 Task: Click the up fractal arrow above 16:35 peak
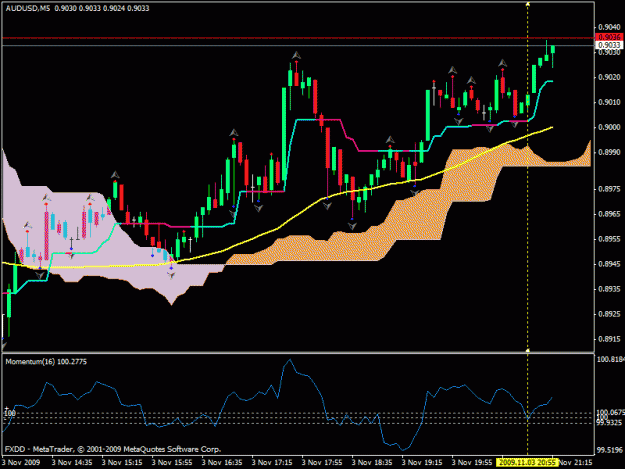[234, 133]
